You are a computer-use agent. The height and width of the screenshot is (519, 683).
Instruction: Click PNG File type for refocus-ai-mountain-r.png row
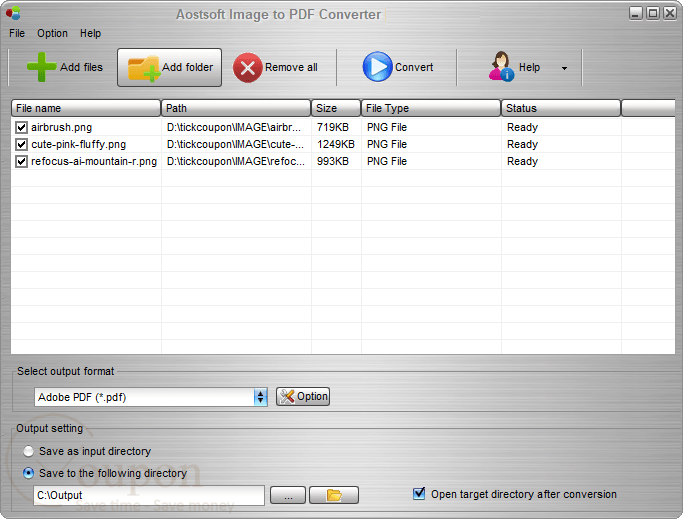(x=387, y=161)
